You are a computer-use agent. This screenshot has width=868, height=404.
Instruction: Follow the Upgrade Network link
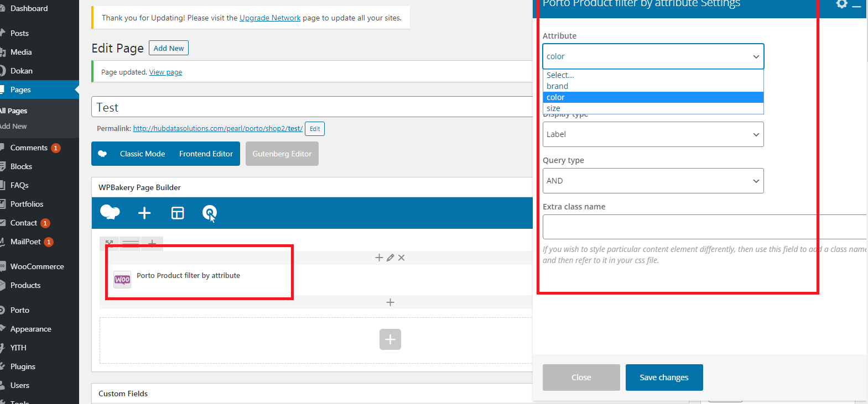[x=270, y=18]
